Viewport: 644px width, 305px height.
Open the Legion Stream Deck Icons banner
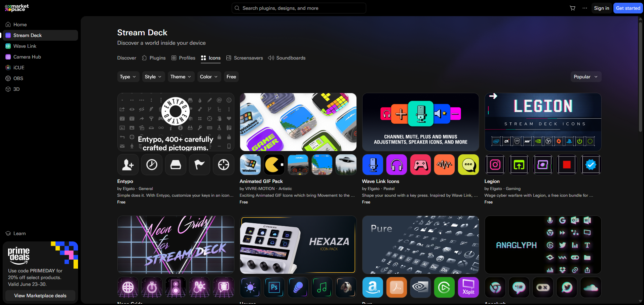click(543, 122)
